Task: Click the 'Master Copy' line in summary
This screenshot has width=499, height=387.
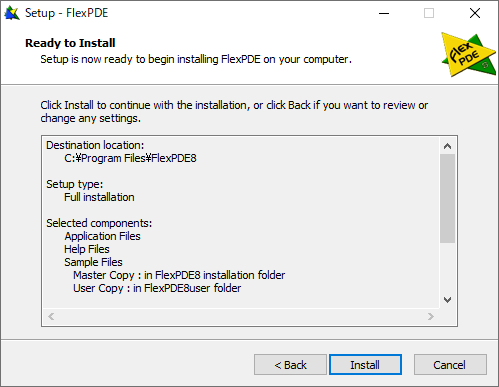Action: [179, 275]
